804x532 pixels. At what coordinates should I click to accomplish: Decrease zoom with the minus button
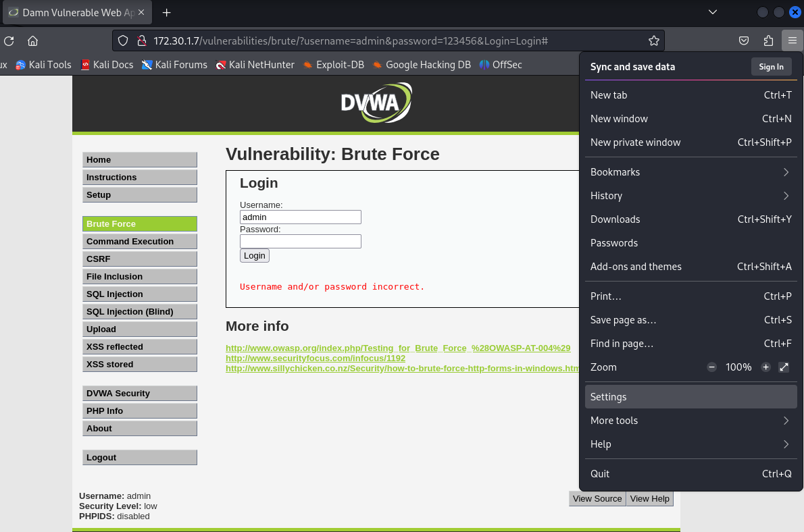click(x=711, y=367)
